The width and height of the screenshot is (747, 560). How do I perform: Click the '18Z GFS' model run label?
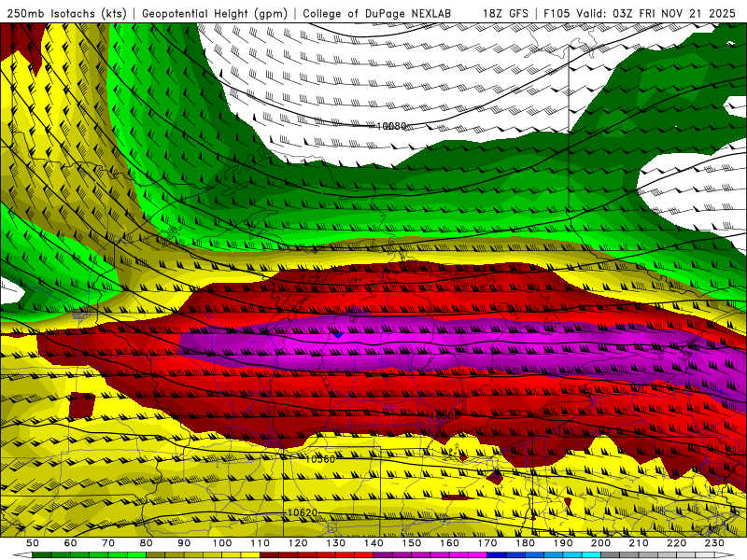505,13
